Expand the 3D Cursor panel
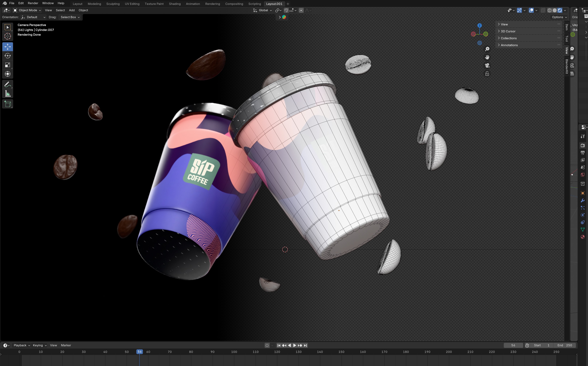588x366 pixels. click(508, 31)
